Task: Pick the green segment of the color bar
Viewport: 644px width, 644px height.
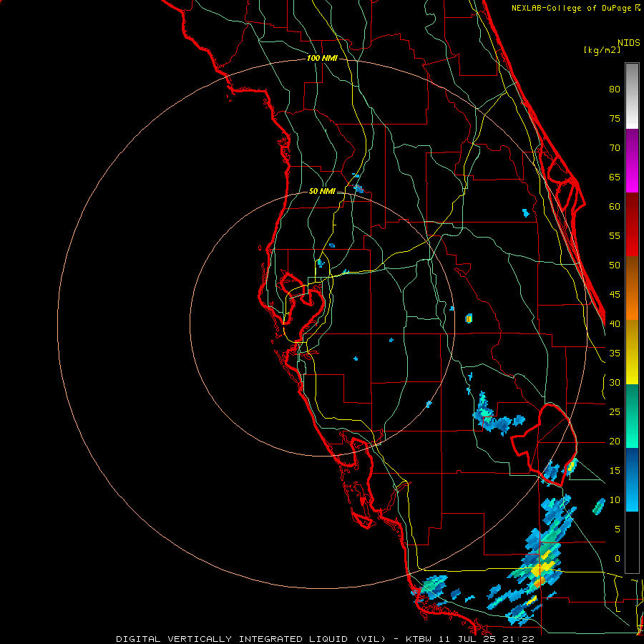Action: pos(632,416)
